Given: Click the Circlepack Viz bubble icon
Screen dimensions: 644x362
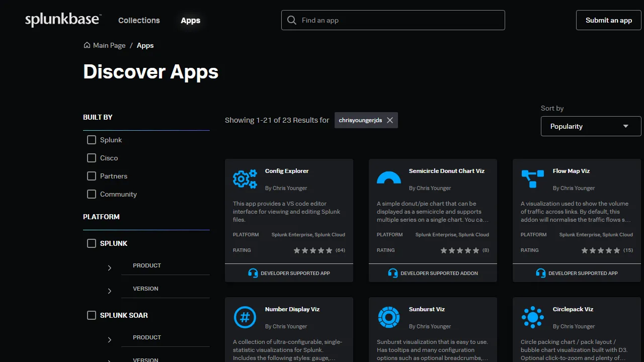Looking at the screenshot, I should click(532, 317).
